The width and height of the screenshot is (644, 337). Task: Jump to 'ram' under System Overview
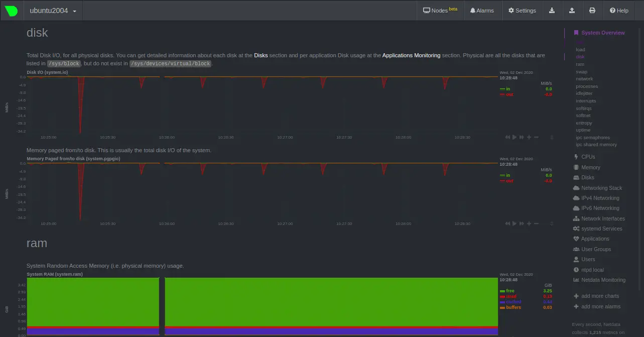click(580, 64)
